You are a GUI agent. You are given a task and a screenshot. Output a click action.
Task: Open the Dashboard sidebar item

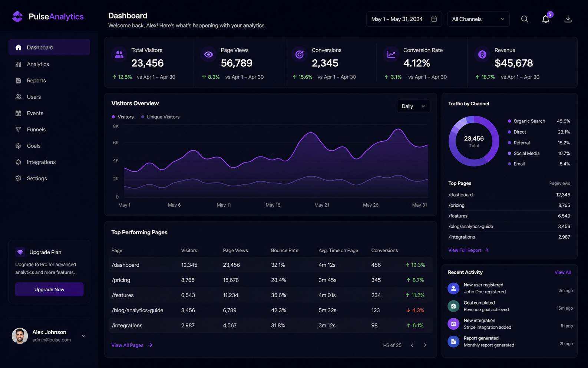click(x=49, y=47)
